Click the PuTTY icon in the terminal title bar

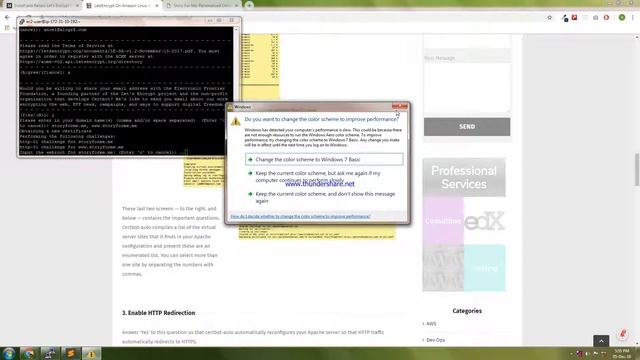point(22,21)
